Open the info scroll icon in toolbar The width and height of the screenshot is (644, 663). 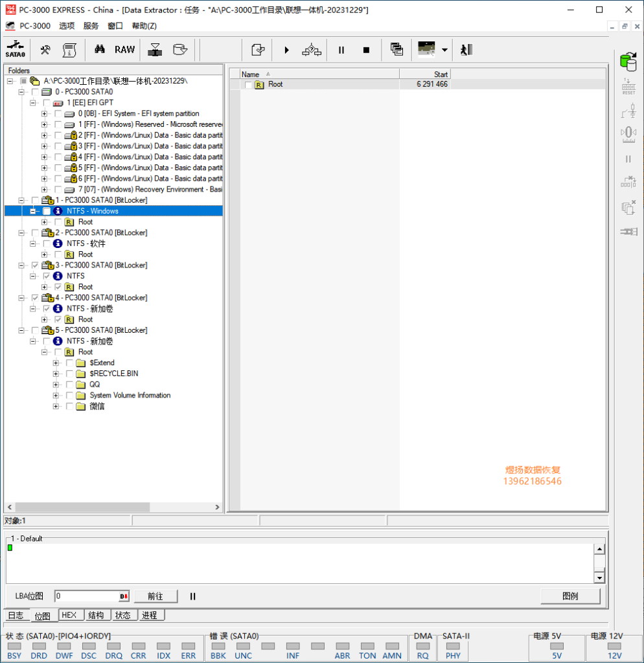pos(69,50)
